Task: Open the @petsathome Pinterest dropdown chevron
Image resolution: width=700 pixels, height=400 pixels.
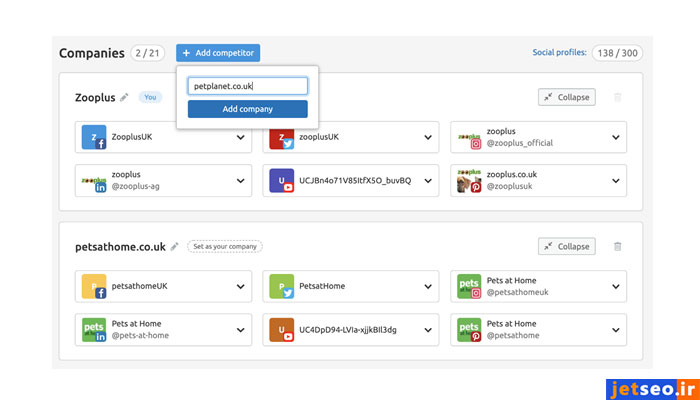Action: (x=616, y=330)
